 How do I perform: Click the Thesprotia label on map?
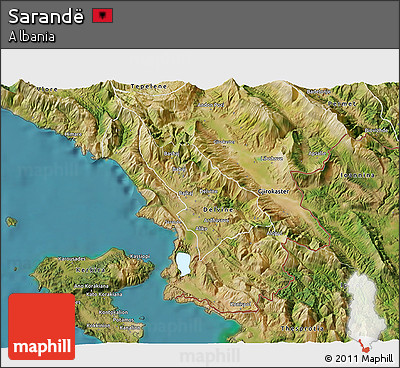pos(302,328)
